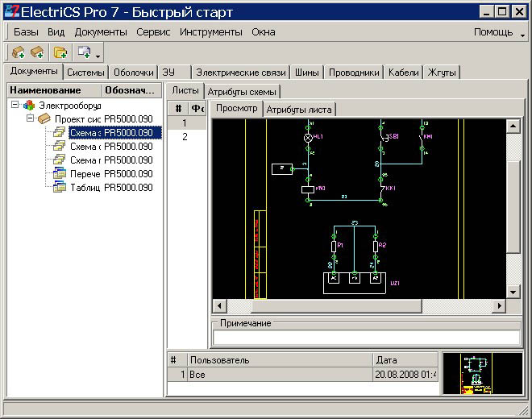Open the Базы menu
This screenshot has height=419, width=532.
point(26,32)
